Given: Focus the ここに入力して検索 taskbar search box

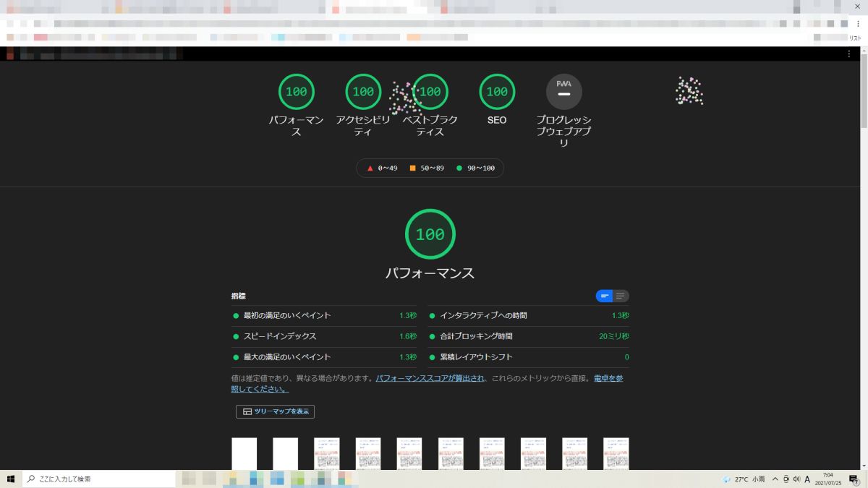Looking at the screenshot, I should coord(98,479).
